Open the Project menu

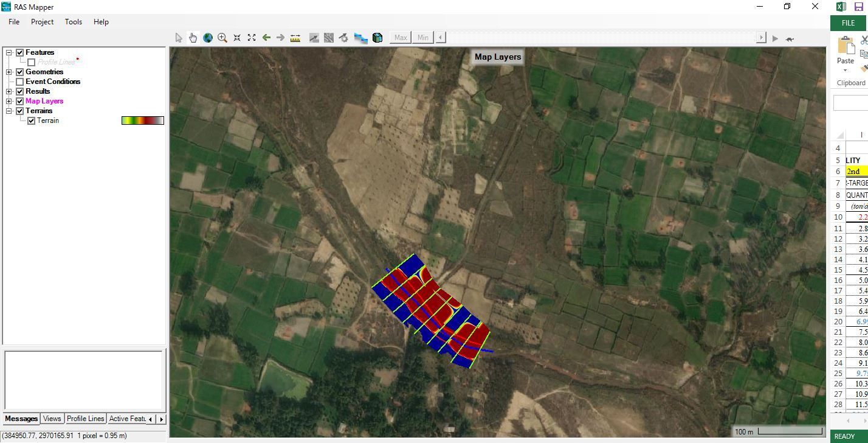pos(43,22)
